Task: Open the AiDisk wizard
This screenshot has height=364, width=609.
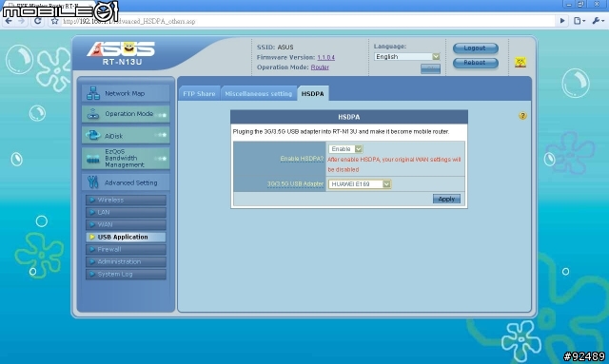Action: (x=126, y=136)
